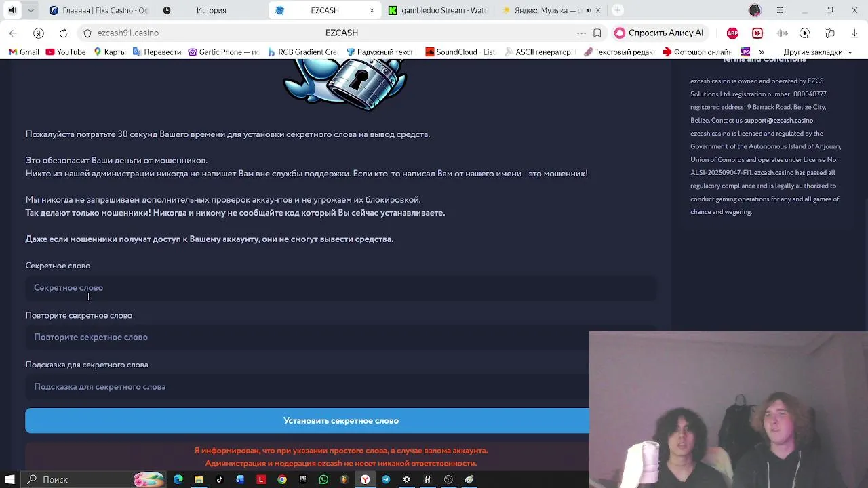Open extensions puzzle icon
This screenshot has height=488, width=868.
829,33
